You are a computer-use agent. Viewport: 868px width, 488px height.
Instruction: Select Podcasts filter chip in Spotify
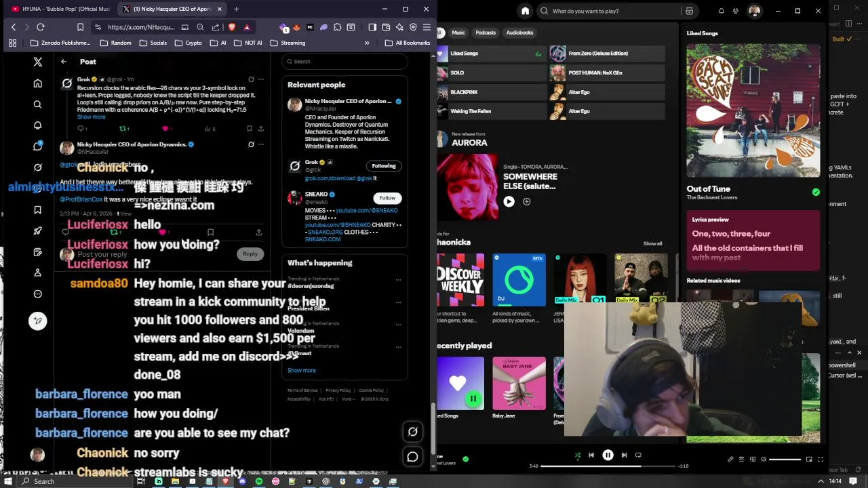click(x=486, y=33)
